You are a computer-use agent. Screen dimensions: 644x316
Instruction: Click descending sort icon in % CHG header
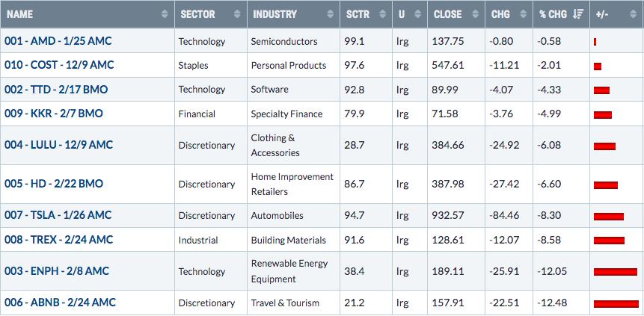pyautogui.click(x=578, y=14)
